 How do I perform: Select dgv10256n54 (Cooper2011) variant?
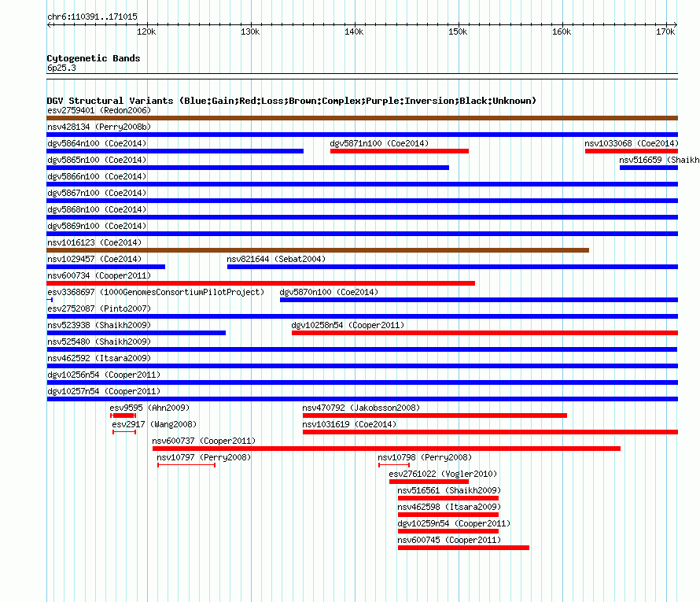pyautogui.click(x=362, y=382)
